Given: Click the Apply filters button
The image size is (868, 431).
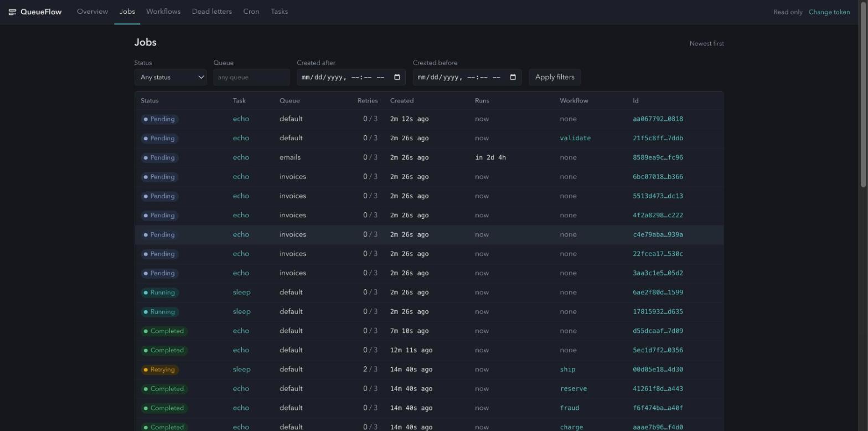Looking at the screenshot, I should click(555, 77).
